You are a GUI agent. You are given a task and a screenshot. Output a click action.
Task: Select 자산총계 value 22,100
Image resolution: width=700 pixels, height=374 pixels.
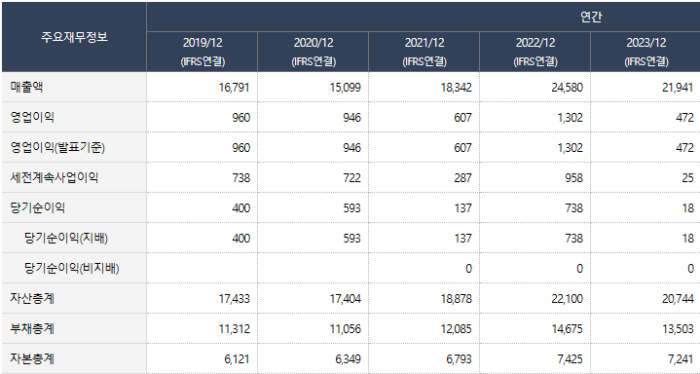pyautogui.click(x=567, y=299)
